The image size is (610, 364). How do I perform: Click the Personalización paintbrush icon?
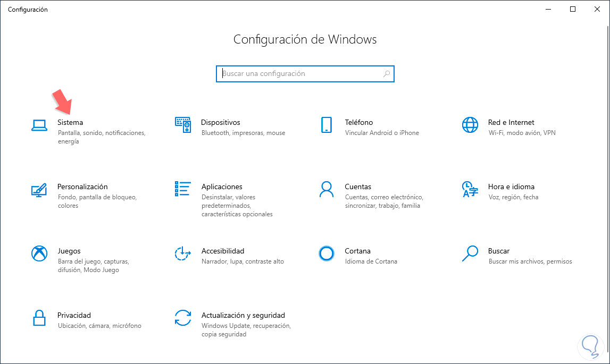click(x=39, y=189)
